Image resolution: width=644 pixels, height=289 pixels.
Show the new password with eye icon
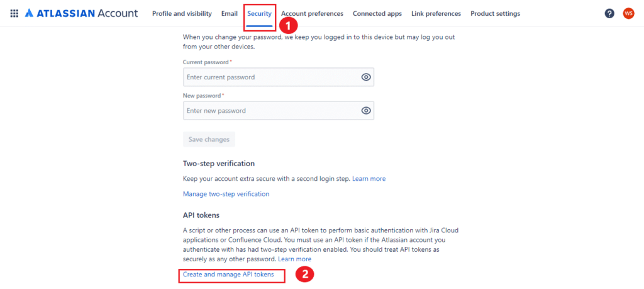(366, 111)
